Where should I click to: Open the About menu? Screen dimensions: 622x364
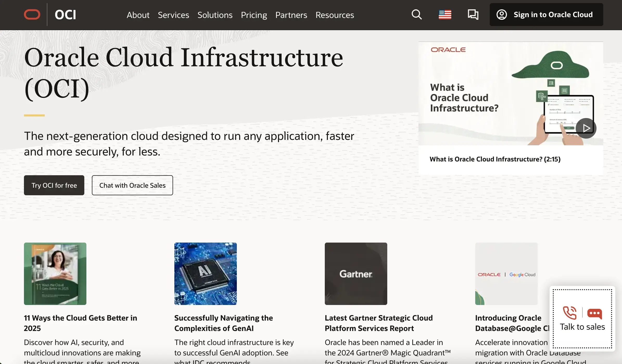(138, 15)
